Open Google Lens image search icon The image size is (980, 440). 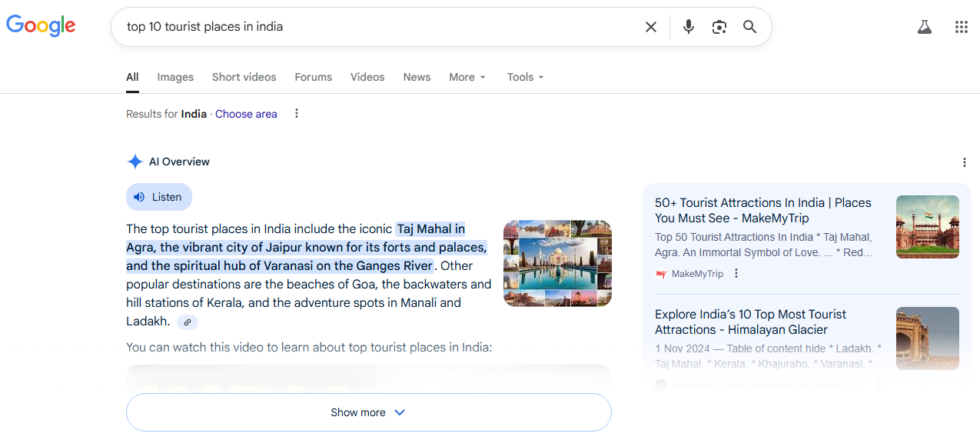[719, 27]
